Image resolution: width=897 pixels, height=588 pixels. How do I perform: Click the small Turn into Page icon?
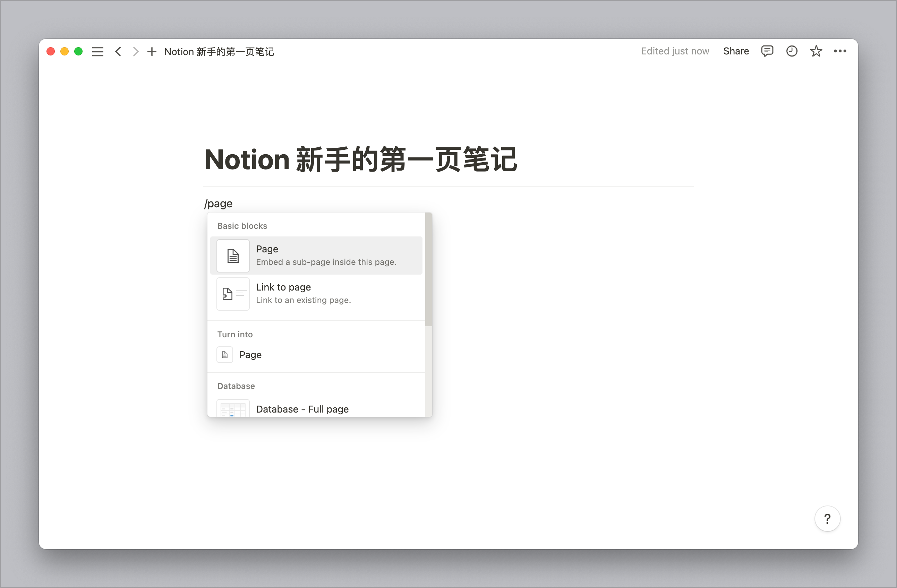225,354
